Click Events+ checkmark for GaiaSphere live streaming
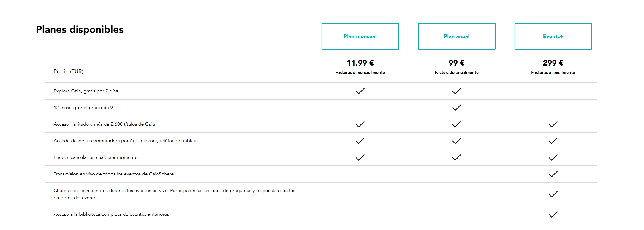The image size is (644, 230). click(553, 174)
